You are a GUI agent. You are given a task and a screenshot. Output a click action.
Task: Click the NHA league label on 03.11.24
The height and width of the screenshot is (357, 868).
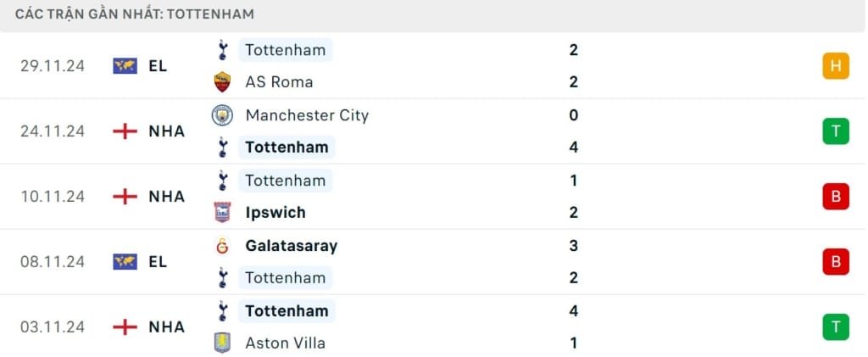(x=166, y=327)
